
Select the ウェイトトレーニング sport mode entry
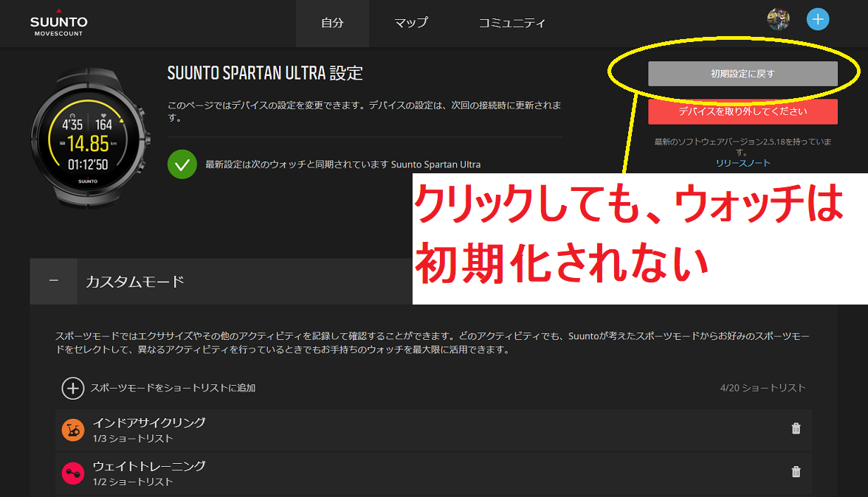tap(149, 467)
